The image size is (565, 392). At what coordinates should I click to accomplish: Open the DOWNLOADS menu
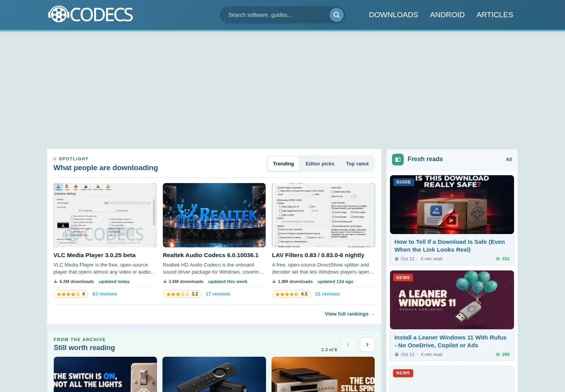coord(394,15)
